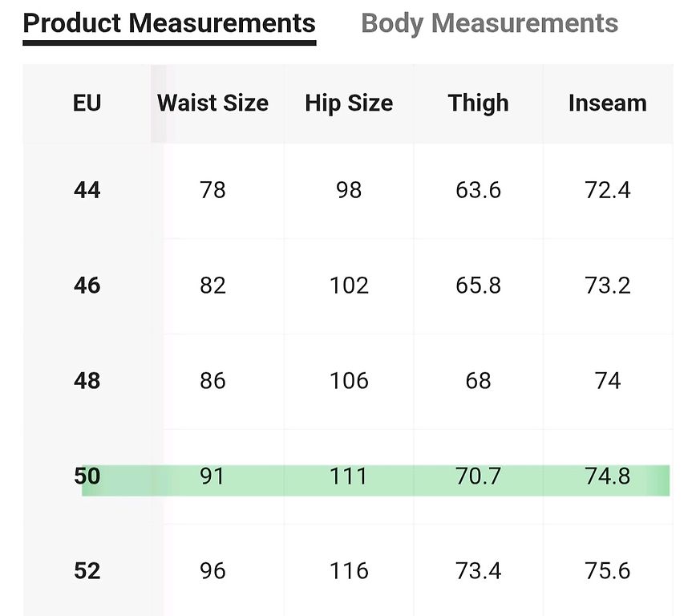Click the Inseam column header

[608, 103]
